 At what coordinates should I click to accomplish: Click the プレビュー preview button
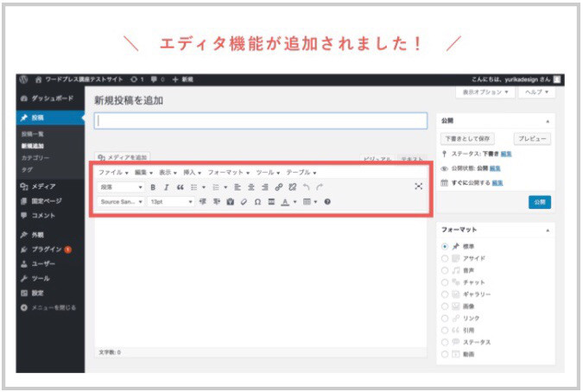pos(532,139)
